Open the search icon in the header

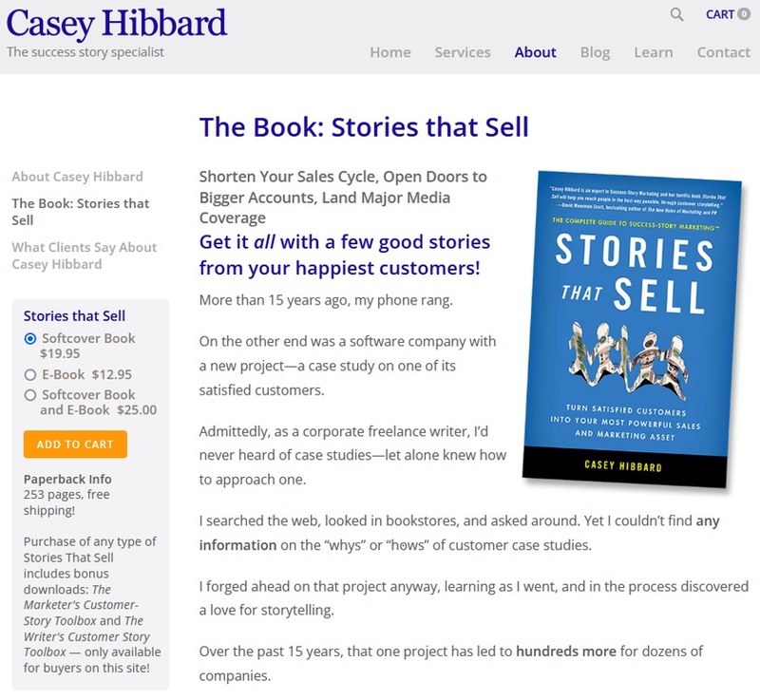pyautogui.click(x=675, y=14)
